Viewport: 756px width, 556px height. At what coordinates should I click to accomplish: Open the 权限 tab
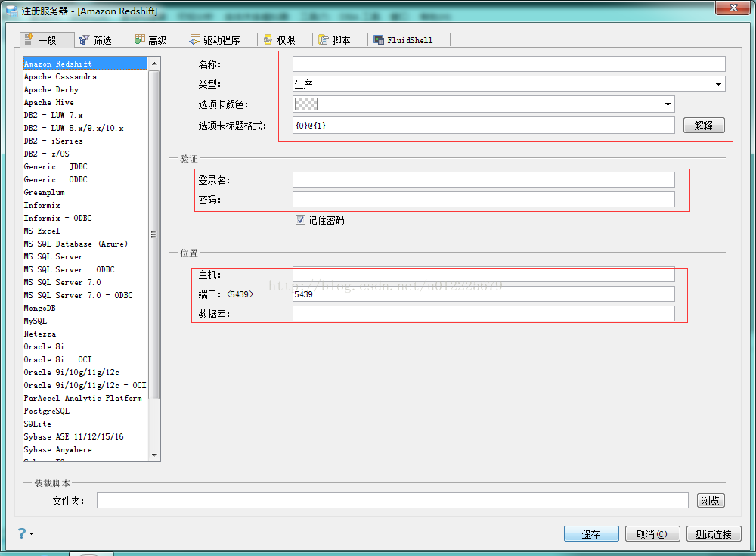click(x=286, y=40)
